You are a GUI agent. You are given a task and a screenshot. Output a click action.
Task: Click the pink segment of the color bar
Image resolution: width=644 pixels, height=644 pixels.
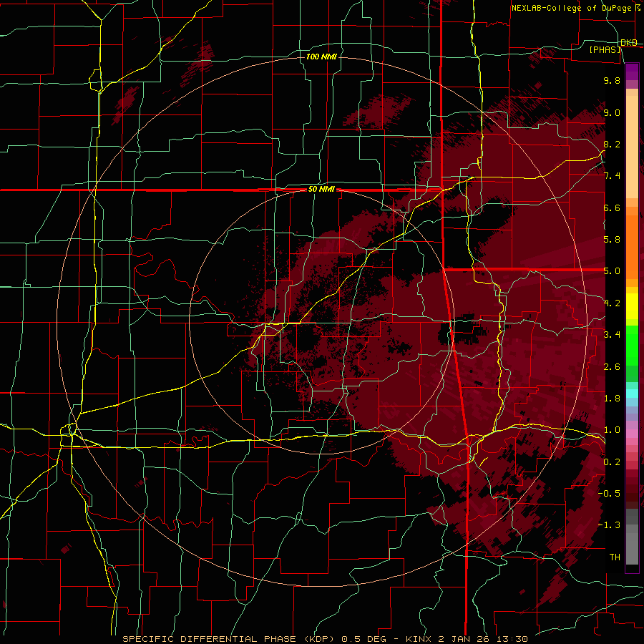[x=632, y=433]
